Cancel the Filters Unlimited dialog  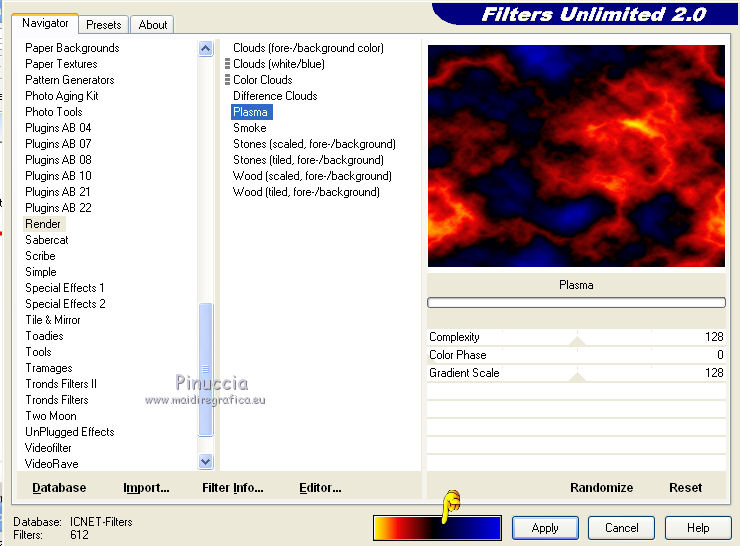[622, 528]
